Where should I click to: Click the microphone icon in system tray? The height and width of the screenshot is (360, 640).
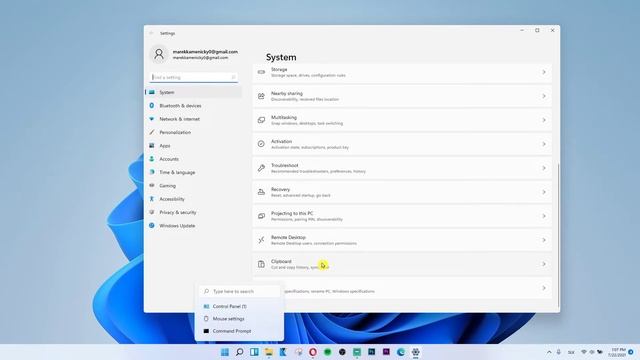point(559,352)
